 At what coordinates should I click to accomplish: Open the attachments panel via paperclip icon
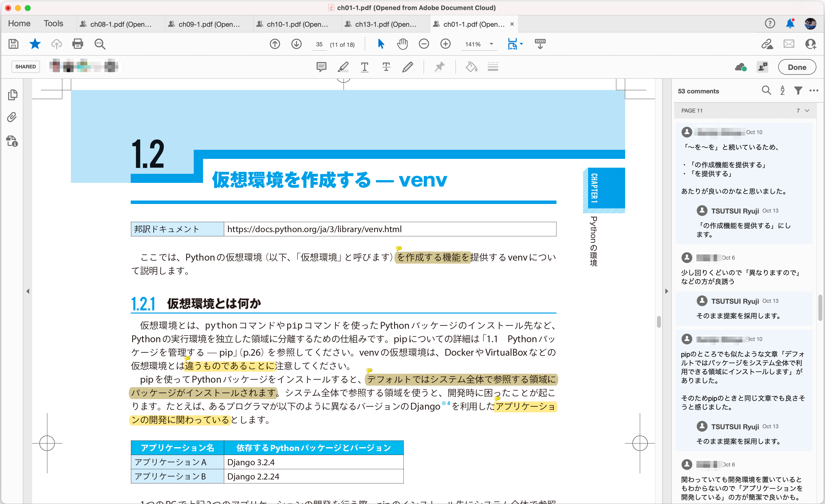[13, 117]
